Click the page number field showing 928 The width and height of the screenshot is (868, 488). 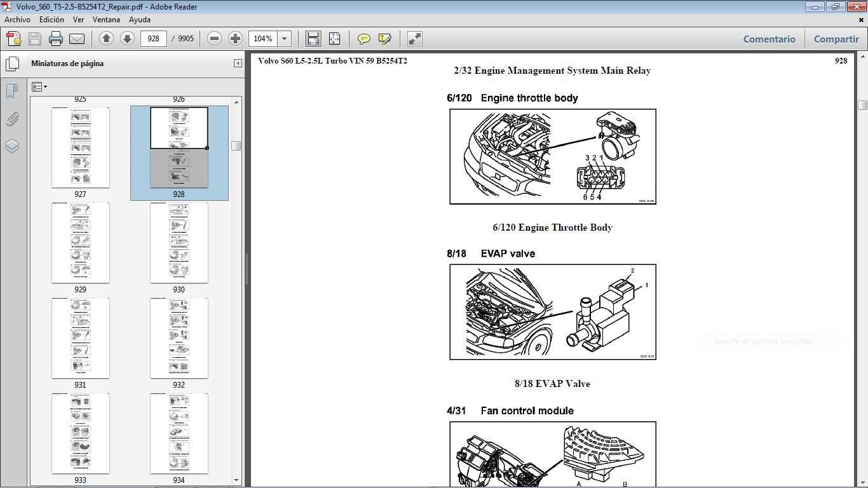(x=153, y=39)
